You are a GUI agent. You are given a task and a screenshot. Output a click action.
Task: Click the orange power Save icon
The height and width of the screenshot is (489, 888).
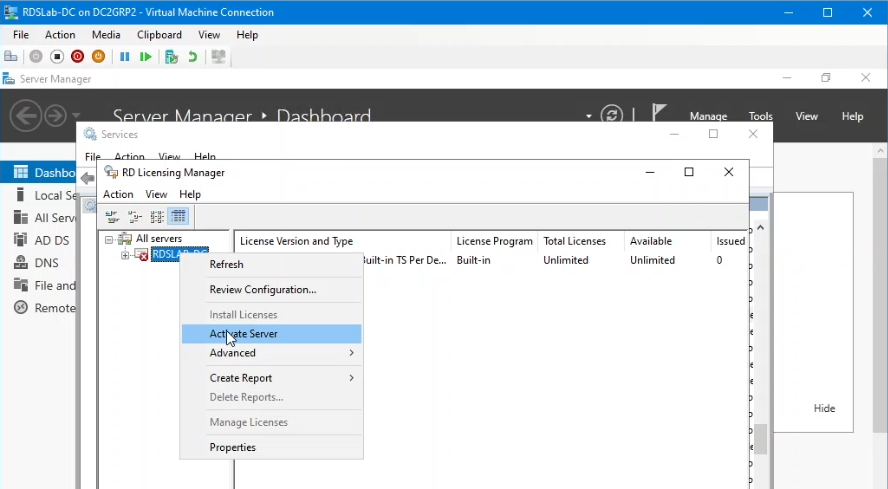point(98,57)
